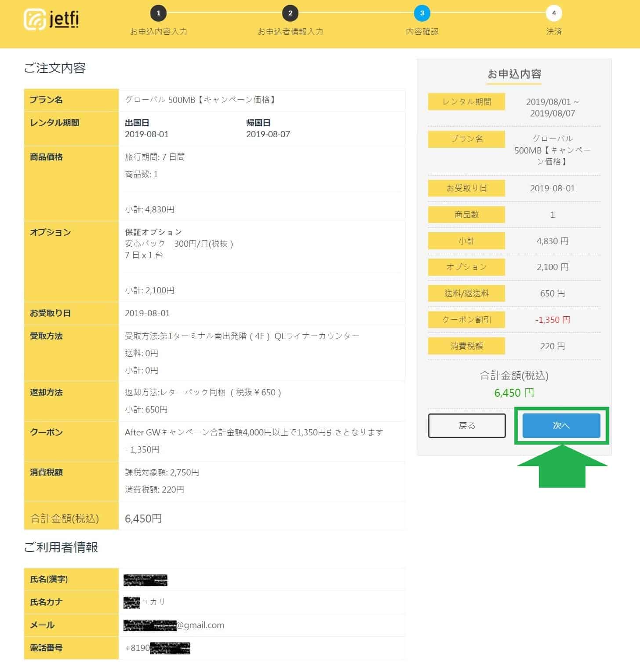Screen dimensions: 640x672
Task: Jump to the step 4 circle
Action: (x=553, y=13)
